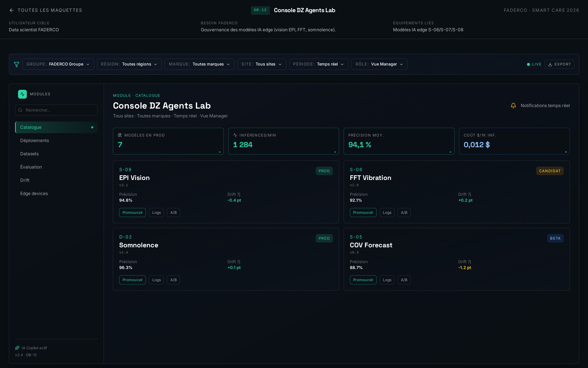This screenshot has width=588, height=368.
Task: Click the Somnolence card title
Action: [139, 245]
